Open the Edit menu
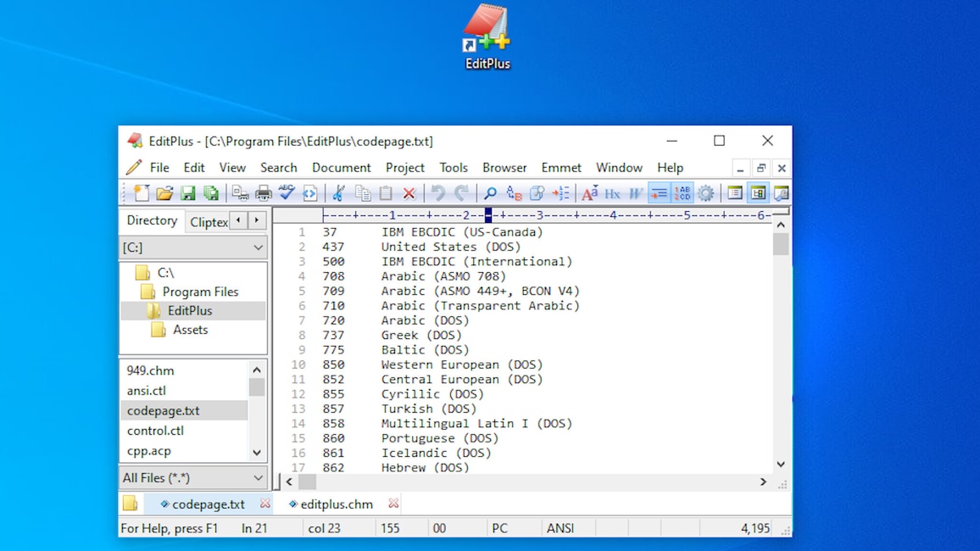Viewport: 980px width, 551px height. tap(194, 168)
